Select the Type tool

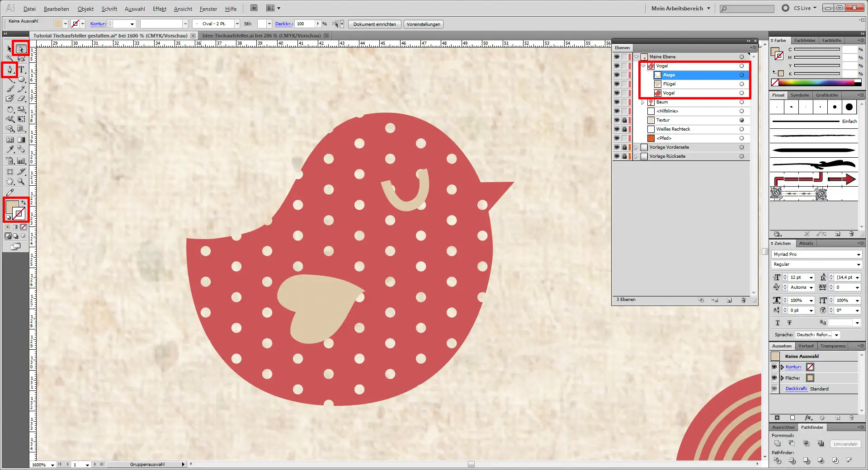click(21, 70)
